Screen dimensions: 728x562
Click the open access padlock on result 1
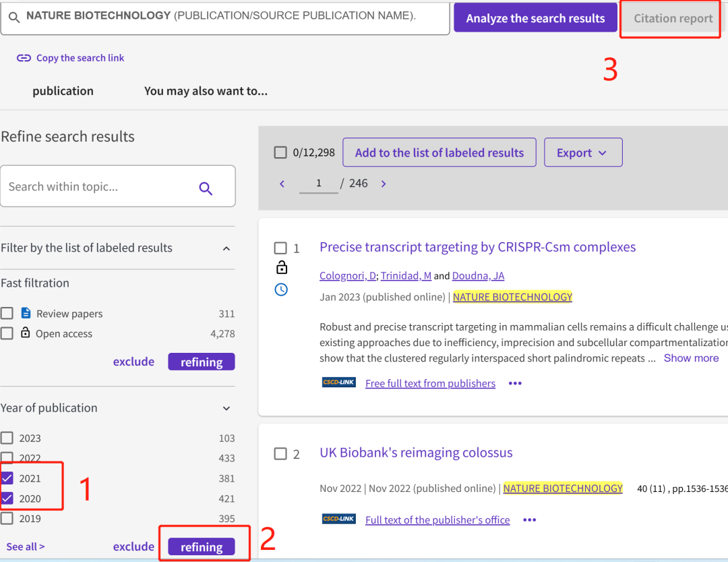[281, 267]
